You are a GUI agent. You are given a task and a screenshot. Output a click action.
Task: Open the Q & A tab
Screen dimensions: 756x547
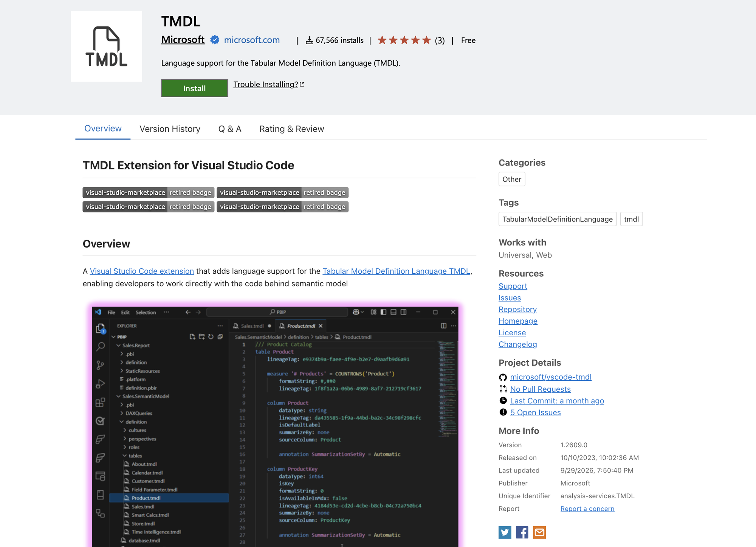pyautogui.click(x=230, y=129)
